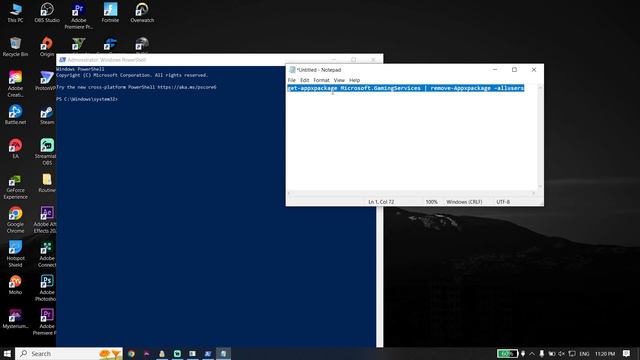
Task: Open the Windows Start menu
Action: [7, 353]
